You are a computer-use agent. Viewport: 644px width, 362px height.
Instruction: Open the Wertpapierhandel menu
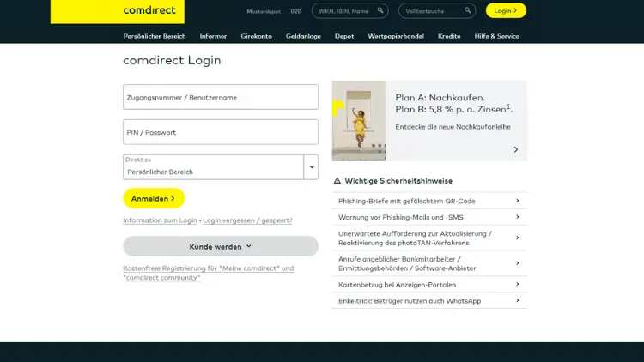(396, 36)
